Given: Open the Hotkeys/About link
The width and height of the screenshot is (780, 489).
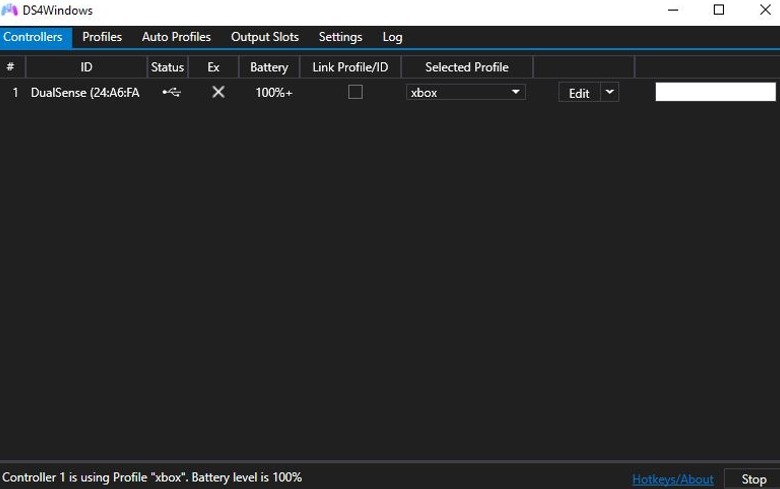Looking at the screenshot, I should coord(673,479).
